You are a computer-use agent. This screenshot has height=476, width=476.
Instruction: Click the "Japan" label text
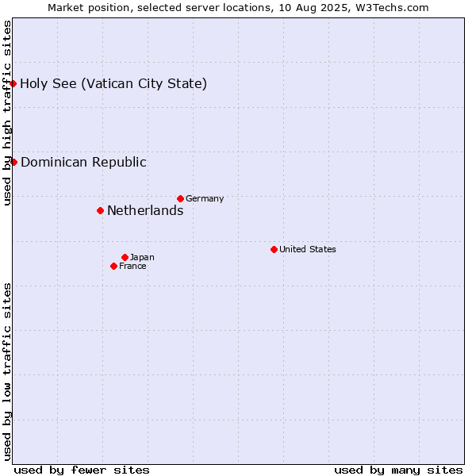tap(142, 257)
